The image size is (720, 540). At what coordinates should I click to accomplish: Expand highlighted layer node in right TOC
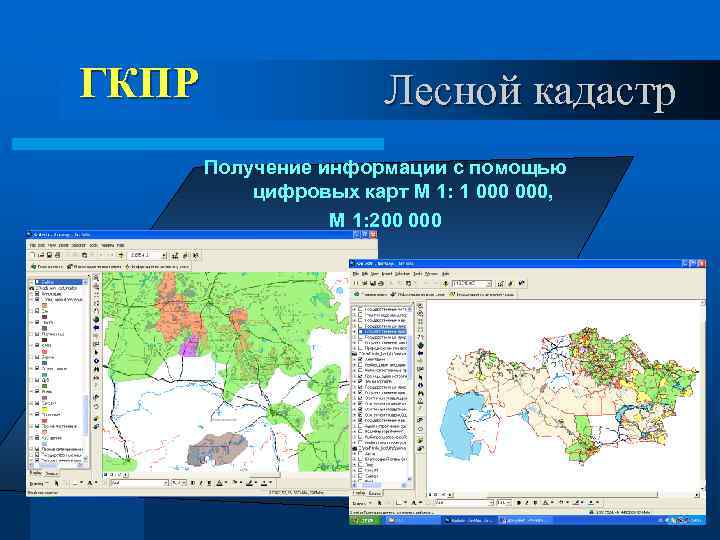click(x=354, y=331)
